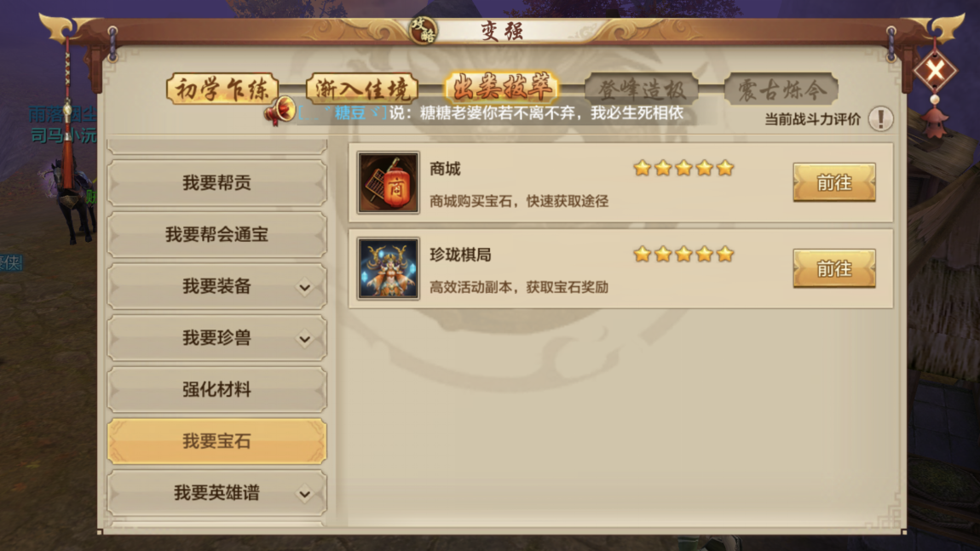This screenshot has width=980, height=551.
Task: Open the 登峰造极 tab
Action: click(x=641, y=89)
